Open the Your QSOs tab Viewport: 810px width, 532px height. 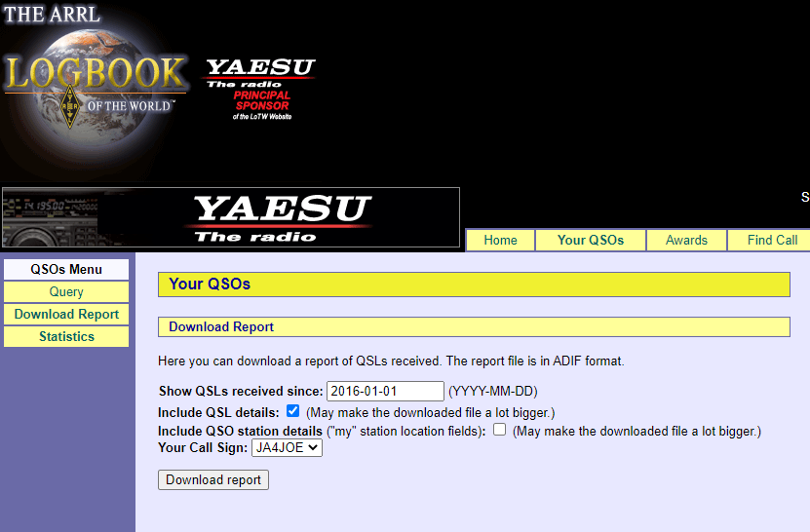tap(591, 240)
